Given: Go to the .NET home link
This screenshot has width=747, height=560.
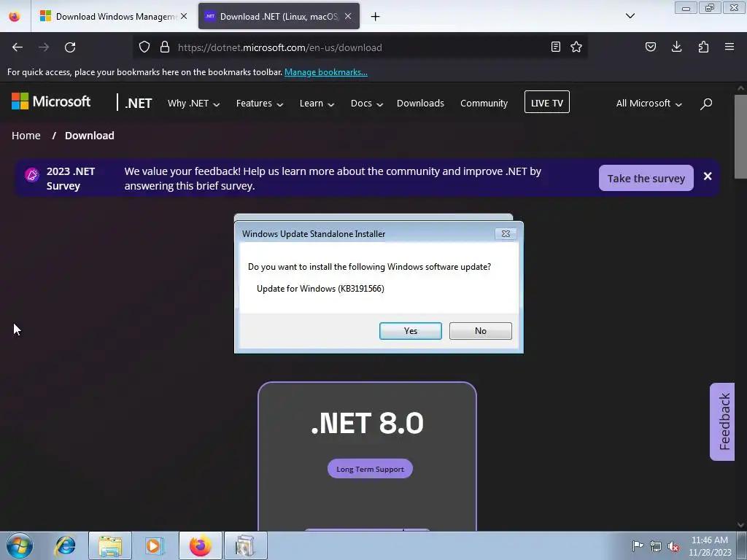Looking at the screenshot, I should (138, 104).
